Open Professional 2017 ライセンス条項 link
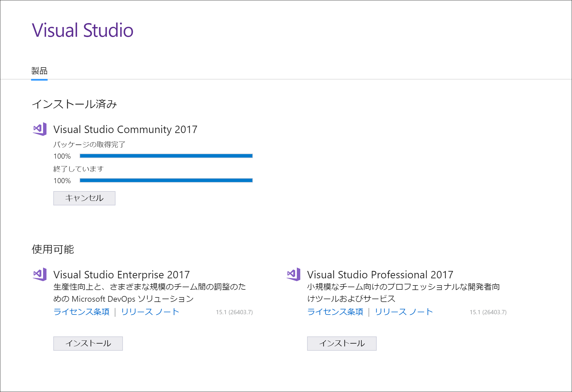The image size is (572, 392). click(335, 312)
